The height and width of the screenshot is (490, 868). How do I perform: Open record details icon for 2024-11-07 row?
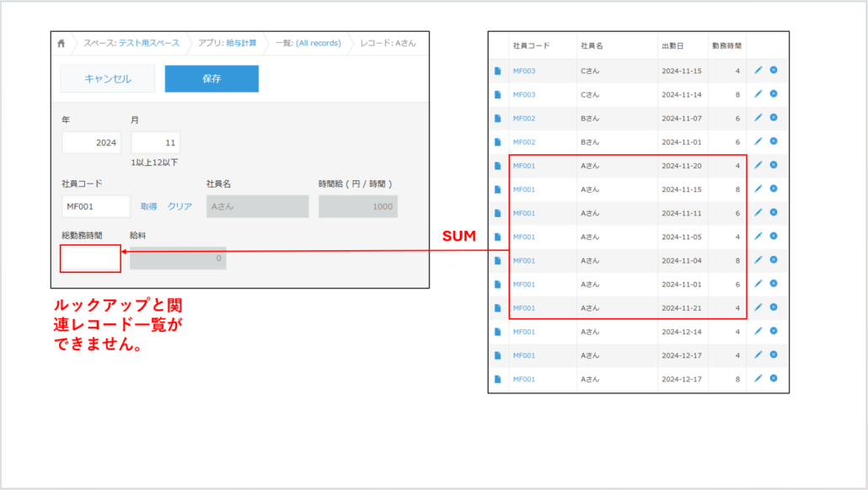click(x=497, y=118)
